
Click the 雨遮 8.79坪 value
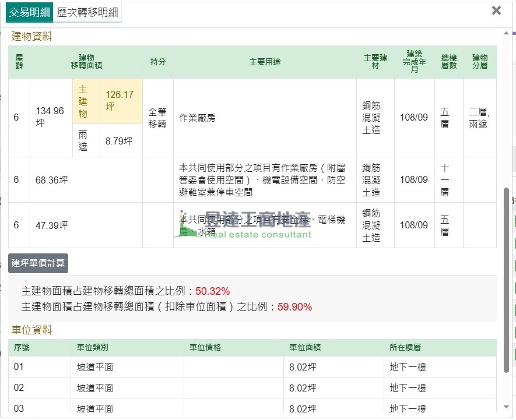[x=119, y=141]
